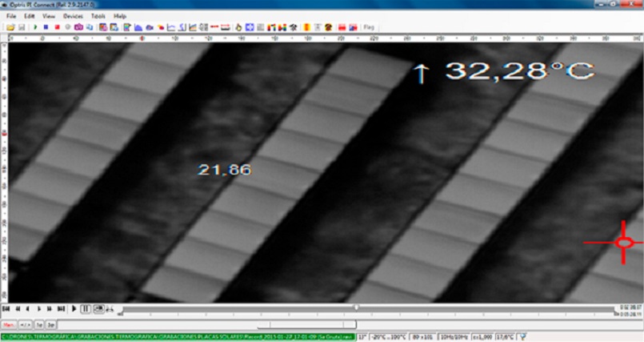Click the '</>' min/max scaling button
The height and width of the screenshot is (342, 644).
pos(25,324)
